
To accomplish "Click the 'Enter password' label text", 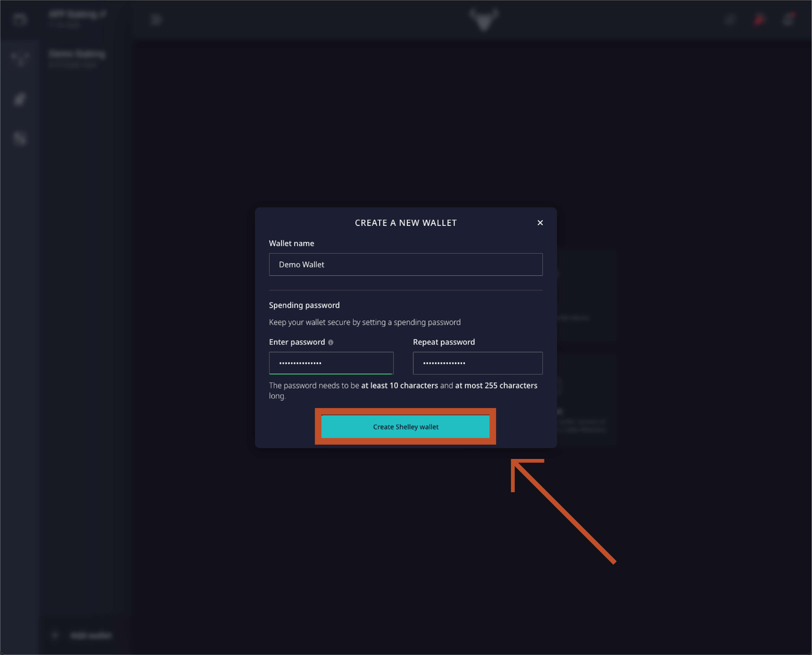I will point(297,342).
